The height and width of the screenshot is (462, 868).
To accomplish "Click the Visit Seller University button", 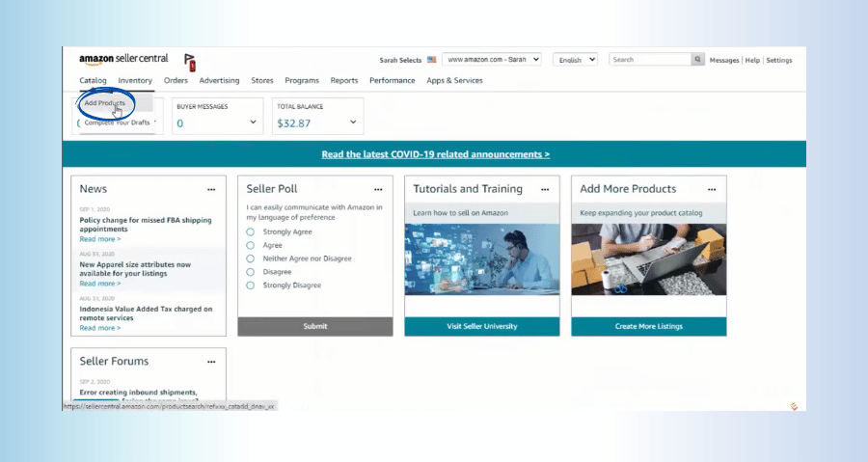I will click(482, 326).
